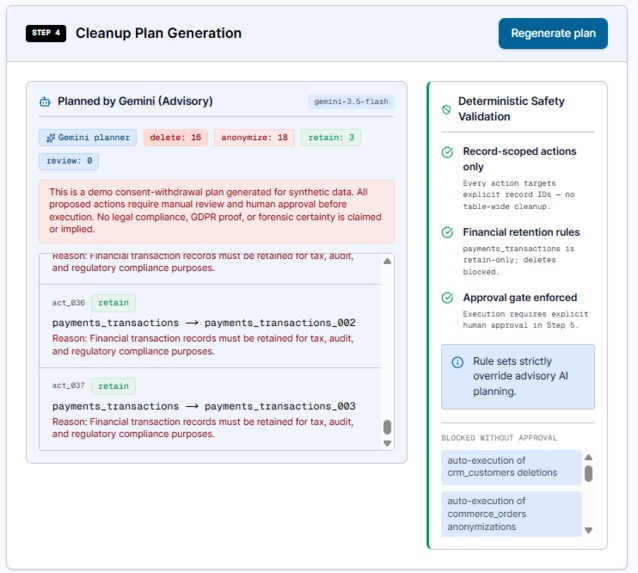Viewport: 638px width, 573px height.
Task: Click the Rule sets strictly override notice text
Action: (520, 376)
